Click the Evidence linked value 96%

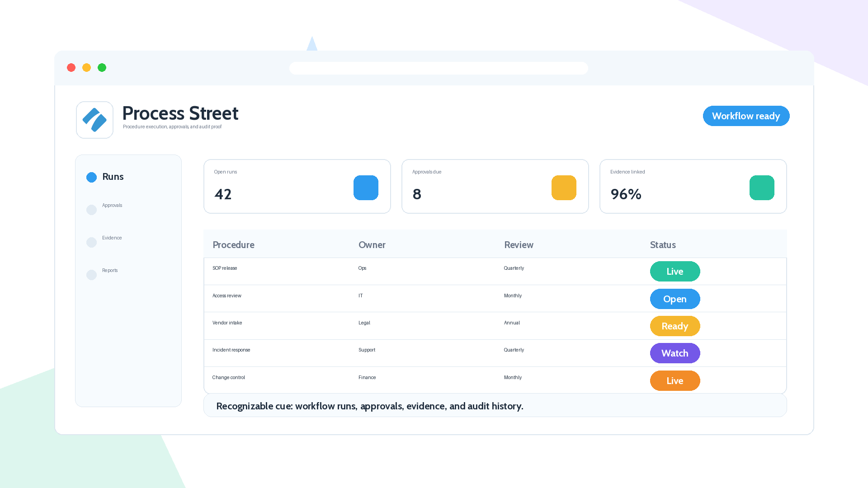pos(626,194)
